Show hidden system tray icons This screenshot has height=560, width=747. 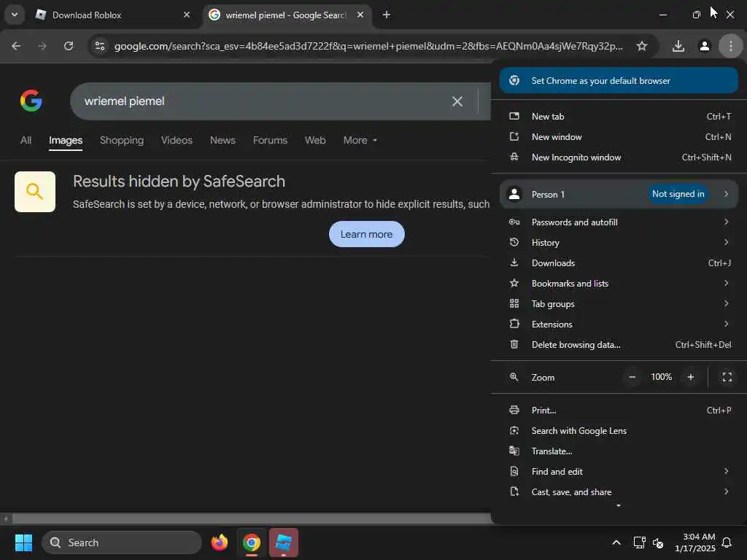pos(616,542)
